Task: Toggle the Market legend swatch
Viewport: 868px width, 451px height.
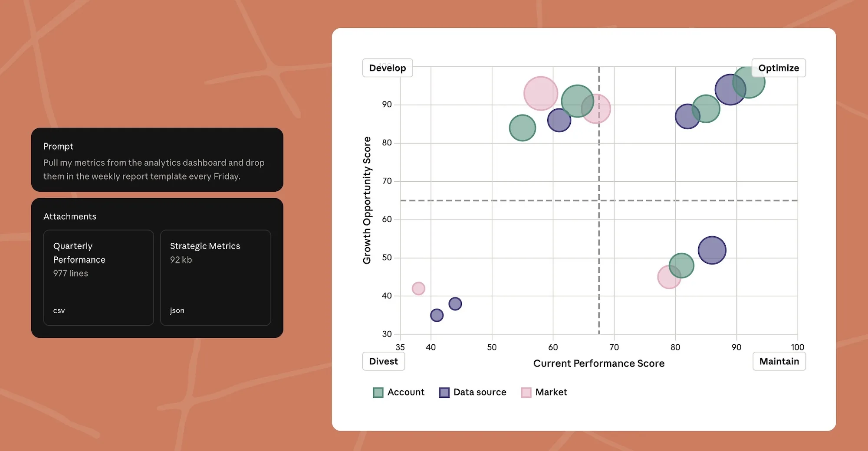Action: coord(526,392)
